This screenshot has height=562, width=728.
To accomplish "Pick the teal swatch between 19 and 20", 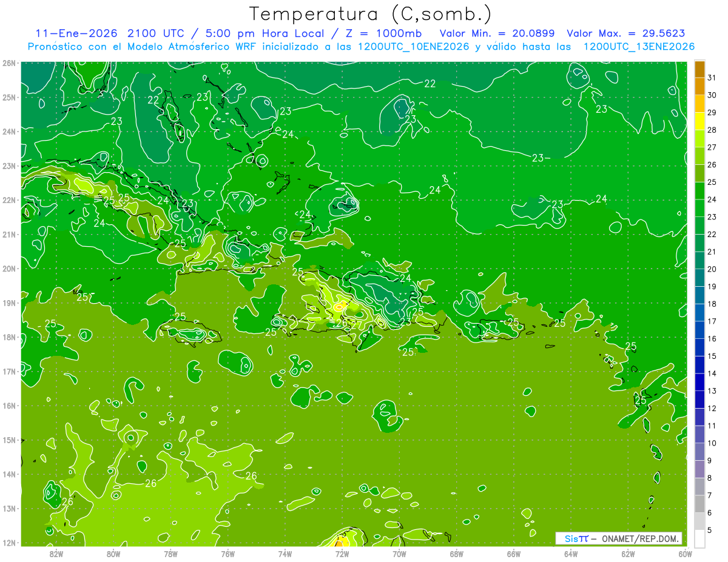I will pyautogui.click(x=699, y=278).
